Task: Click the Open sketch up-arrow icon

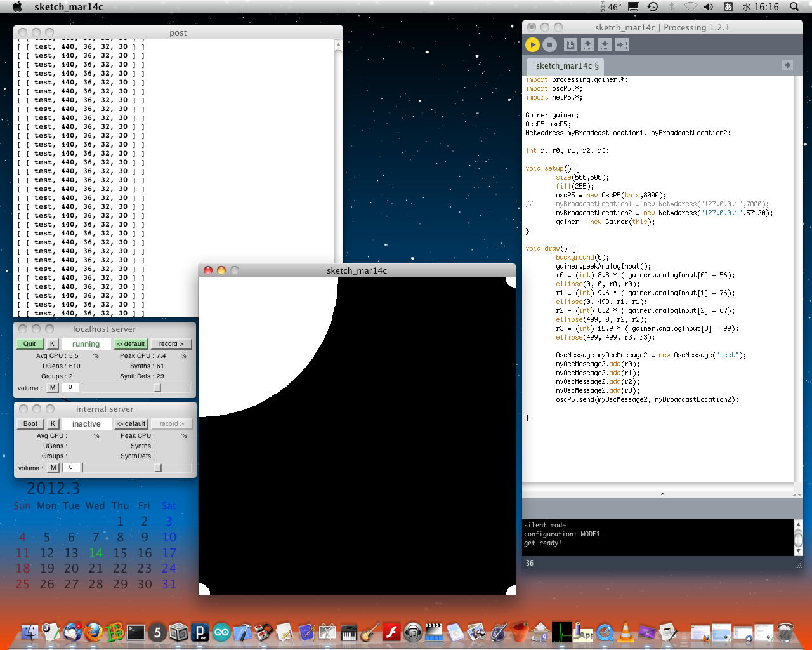Action: point(587,44)
